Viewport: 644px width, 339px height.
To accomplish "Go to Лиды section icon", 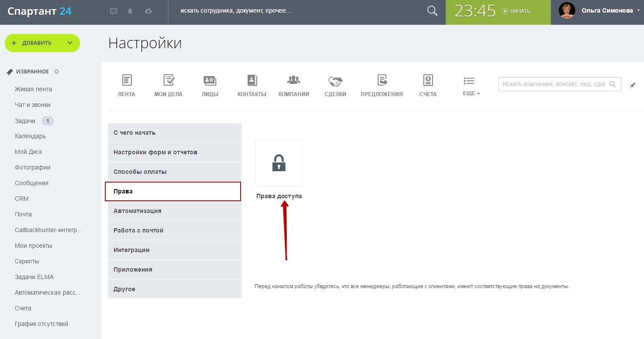I will (210, 80).
